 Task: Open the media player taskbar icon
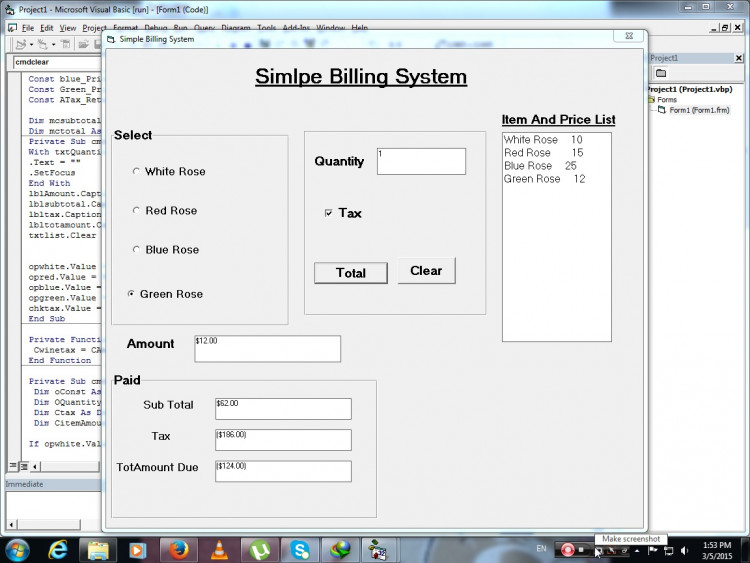click(137, 551)
